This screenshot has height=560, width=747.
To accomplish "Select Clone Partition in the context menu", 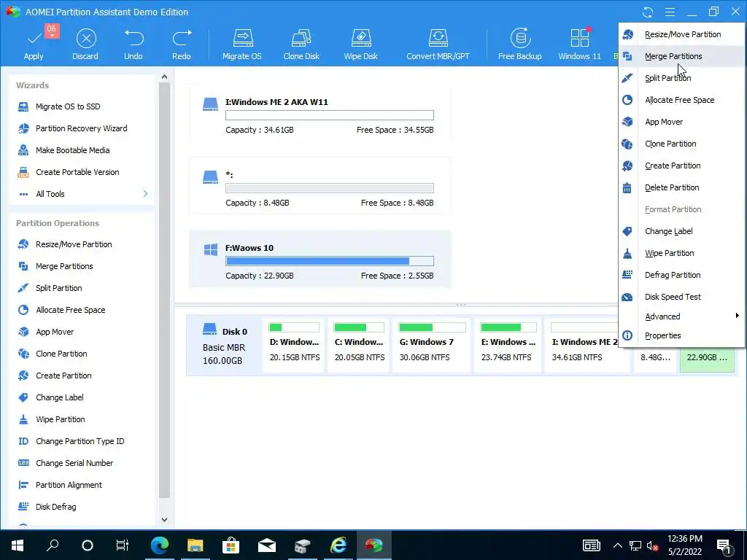I will (682, 144).
